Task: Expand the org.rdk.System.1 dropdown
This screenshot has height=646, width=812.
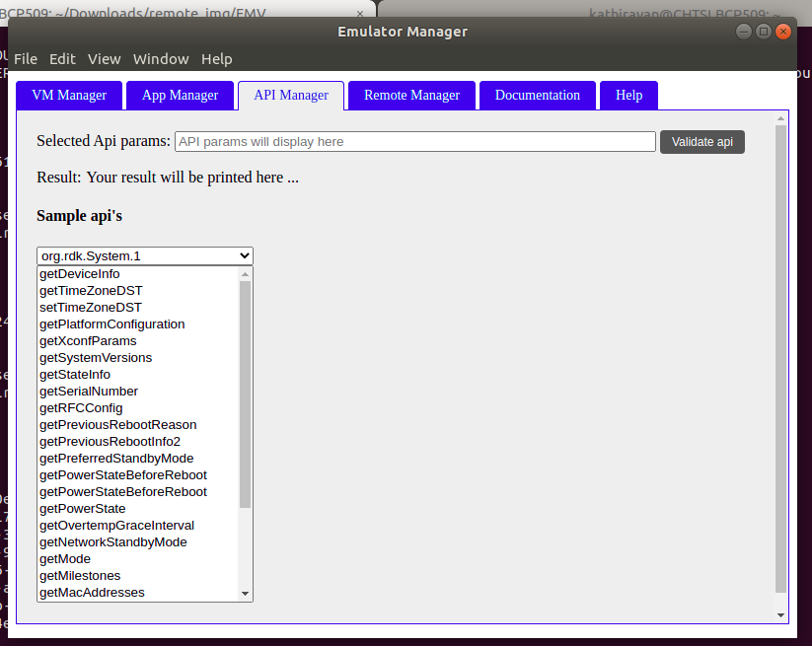Action: click(145, 255)
